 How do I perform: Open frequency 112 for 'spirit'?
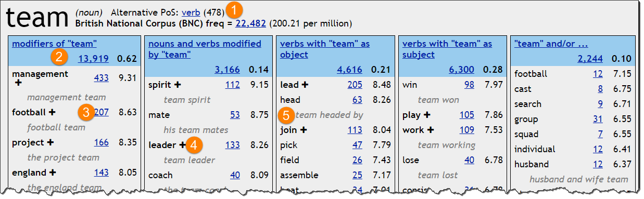tap(232, 85)
